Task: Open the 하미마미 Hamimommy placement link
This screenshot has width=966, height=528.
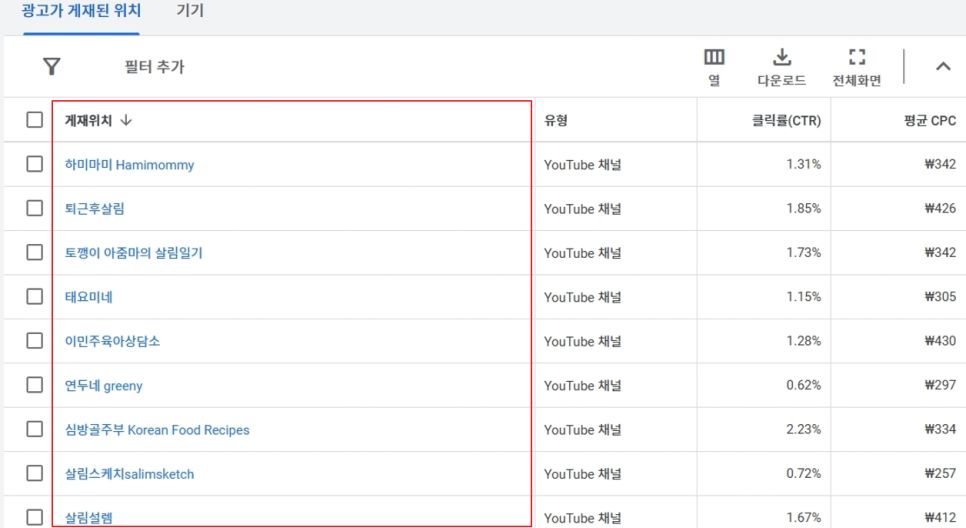Action: 129,164
